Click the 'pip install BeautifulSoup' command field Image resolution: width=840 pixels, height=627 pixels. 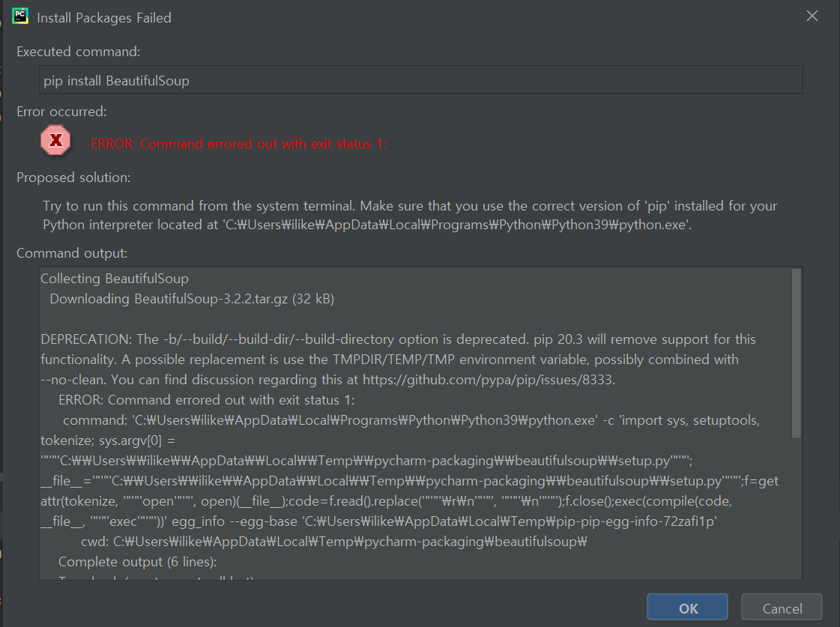420,80
